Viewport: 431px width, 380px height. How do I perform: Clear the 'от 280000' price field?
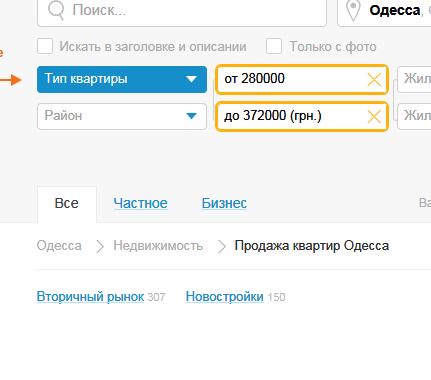pos(374,80)
